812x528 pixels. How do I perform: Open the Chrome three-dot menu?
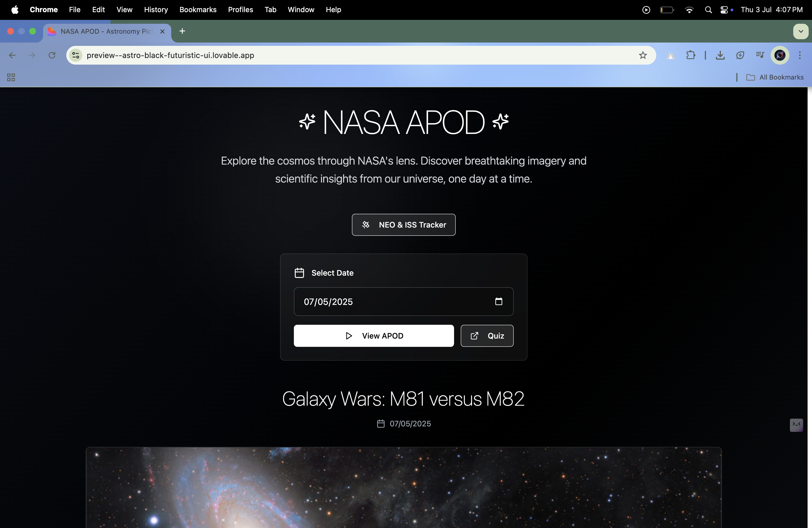(800, 55)
